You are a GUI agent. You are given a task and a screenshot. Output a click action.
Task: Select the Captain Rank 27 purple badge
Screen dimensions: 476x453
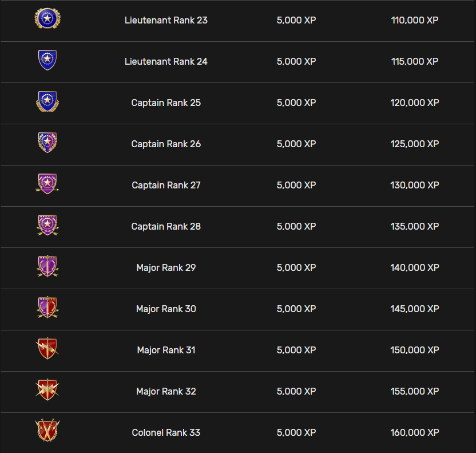click(47, 184)
